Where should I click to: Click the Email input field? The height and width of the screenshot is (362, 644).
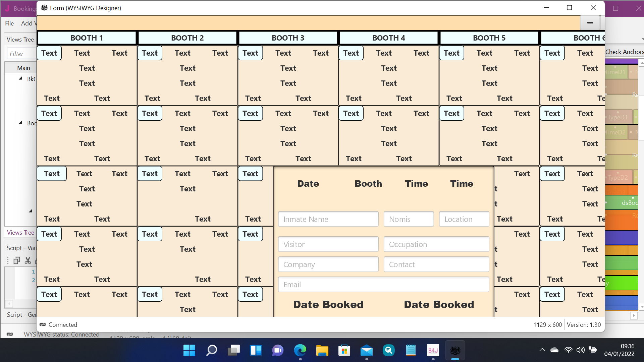tap(383, 285)
